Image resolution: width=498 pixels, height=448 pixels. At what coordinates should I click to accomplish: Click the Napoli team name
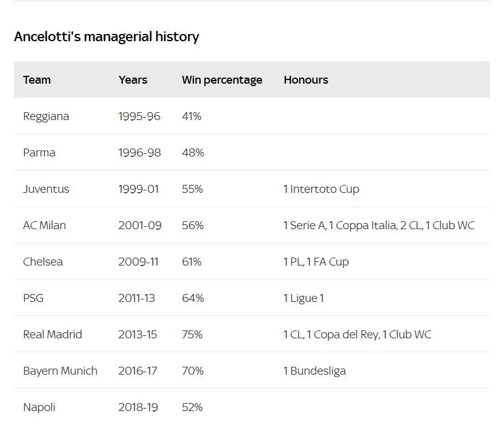coord(39,407)
